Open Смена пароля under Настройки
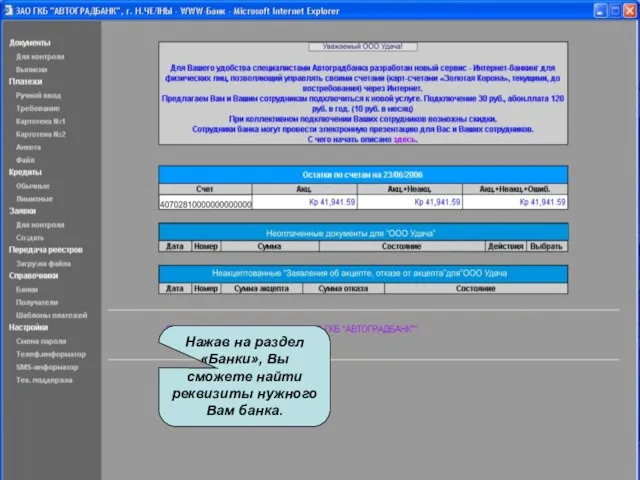640x480 pixels. pyautogui.click(x=41, y=341)
